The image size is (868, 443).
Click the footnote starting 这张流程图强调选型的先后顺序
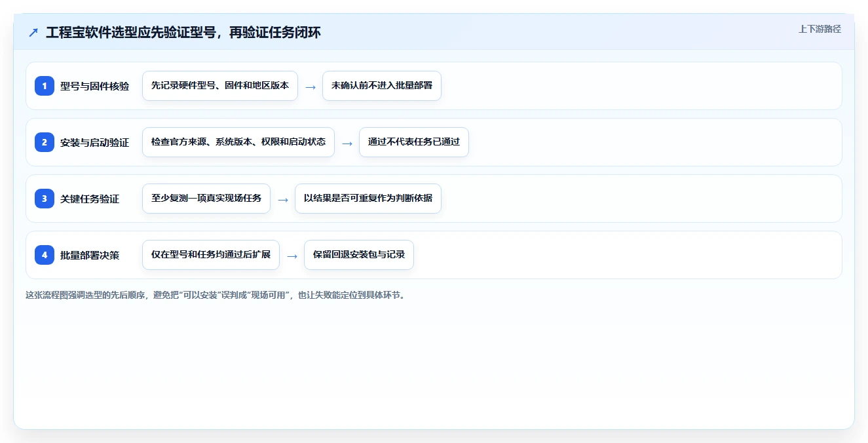click(216, 295)
